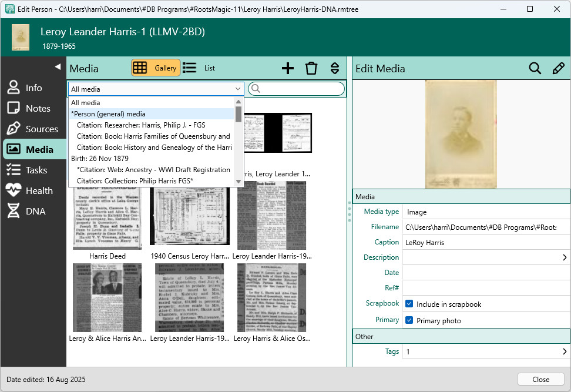Switch to List view
Image resolution: width=571 pixels, height=392 pixels.
pyautogui.click(x=199, y=68)
